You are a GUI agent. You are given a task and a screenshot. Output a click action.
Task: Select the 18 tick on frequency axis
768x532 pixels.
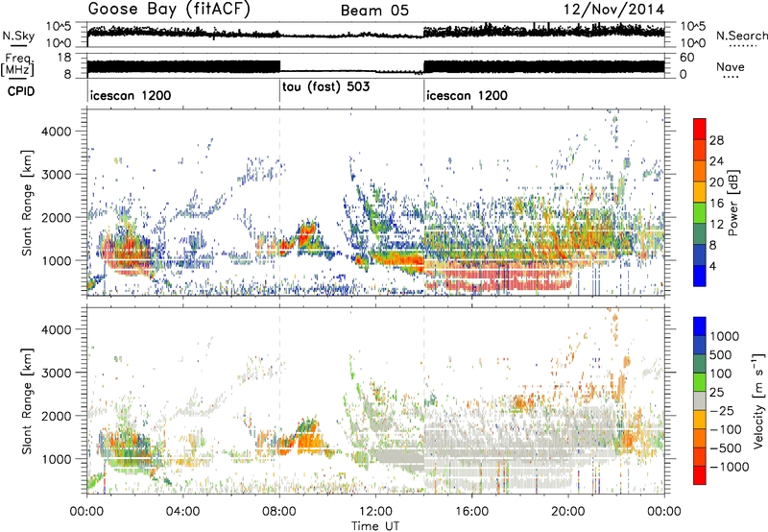click(64, 58)
